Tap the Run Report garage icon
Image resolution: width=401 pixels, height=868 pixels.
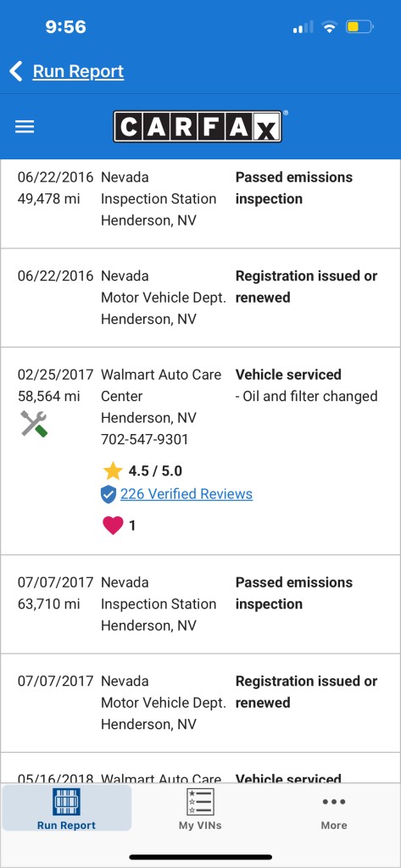[66, 802]
